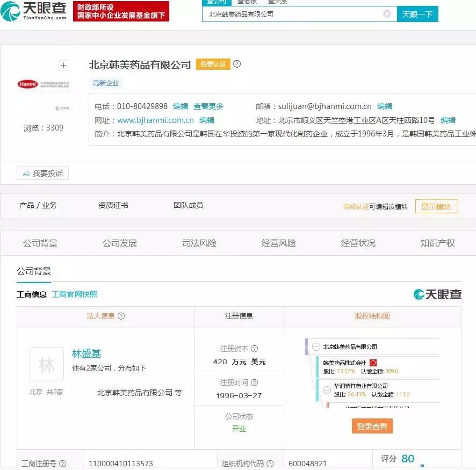The image size is (476, 470).
Task: Switch to 知识产权 tab
Action: 437,243
